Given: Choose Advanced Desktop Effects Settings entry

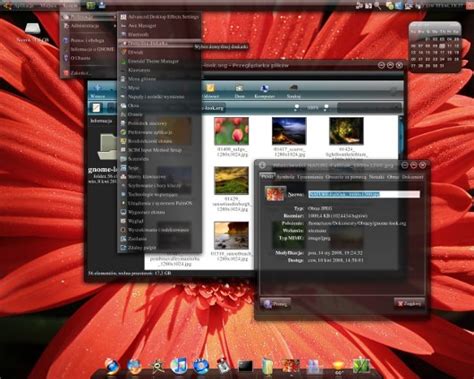Looking at the screenshot, I should coord(159,16).
